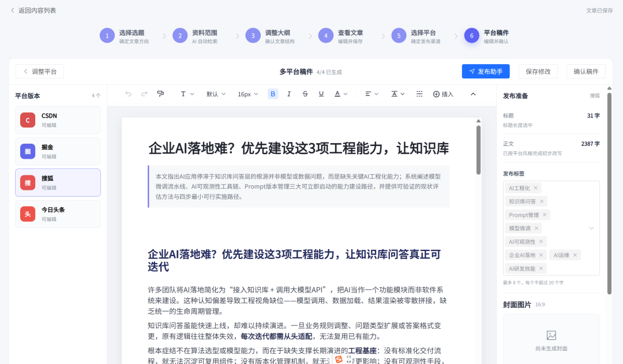This screenshot has height=364, width=623.
Task: Click the 4个 platform count label
Action: [x=96, y=96]
